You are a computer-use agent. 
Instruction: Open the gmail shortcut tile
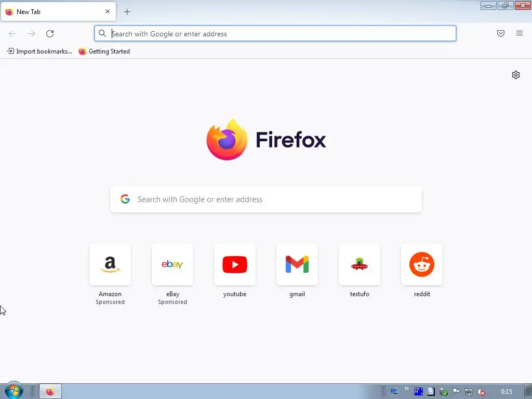pos(297,264)
